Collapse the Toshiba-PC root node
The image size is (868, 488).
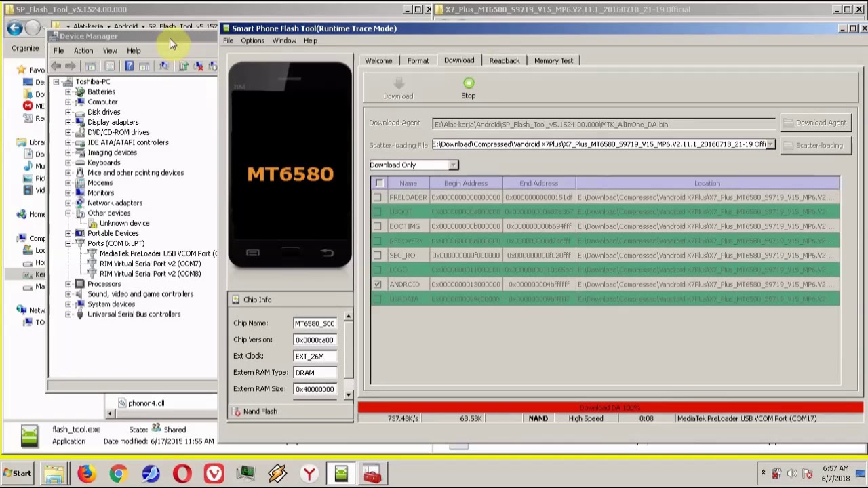pos(56,81)
